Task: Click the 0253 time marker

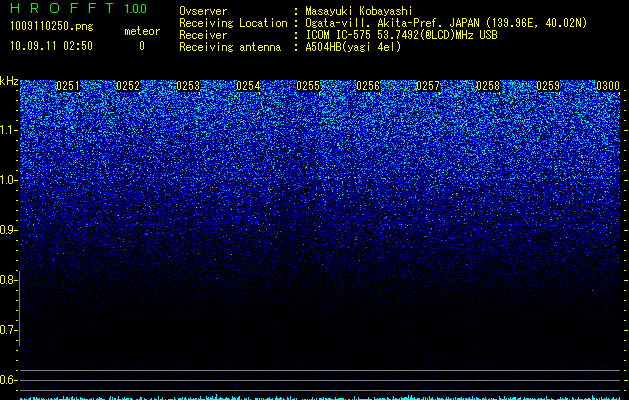Action: [x=188, y=86]
